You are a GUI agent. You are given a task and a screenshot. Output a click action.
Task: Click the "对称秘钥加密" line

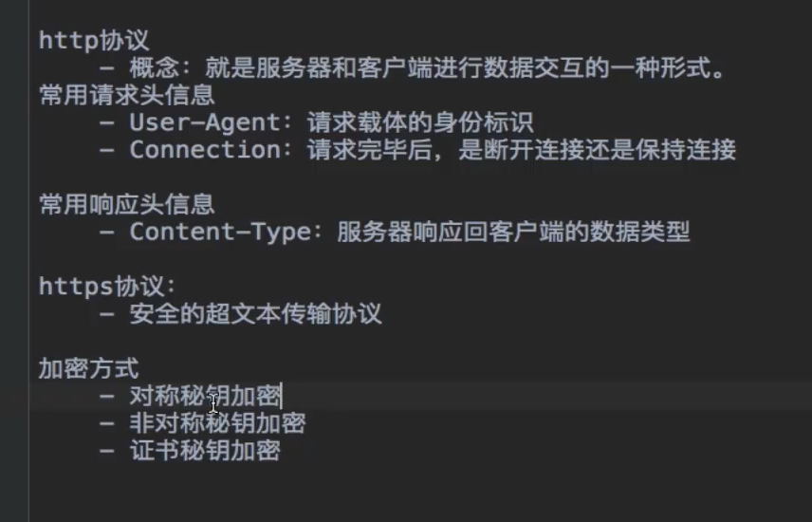pyautogui.click(x=204, y=396)
